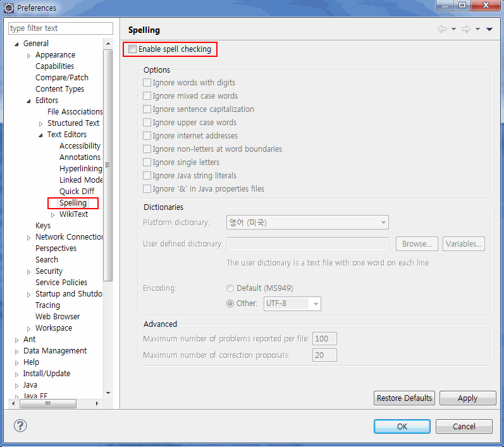Screen dimensions: 504x447
Task: Select Annotations preference page
Action: [x=80, y=157]
